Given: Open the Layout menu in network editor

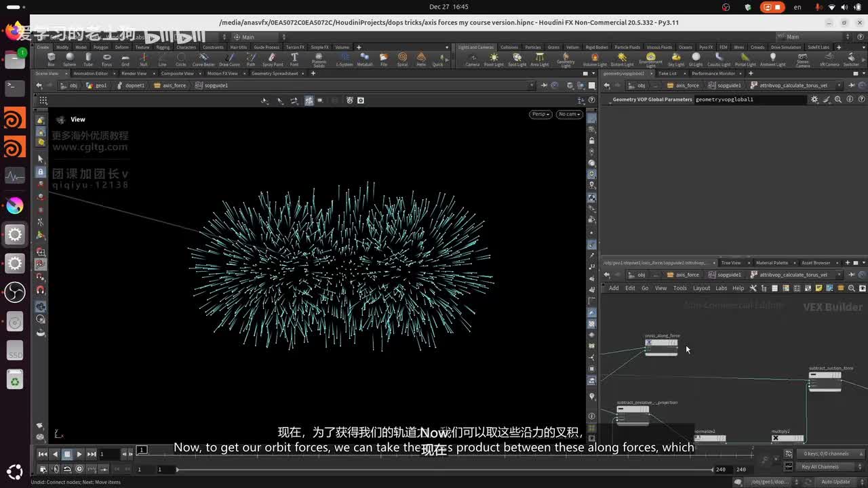Looking at the screenshot, I should click(701, 288).
